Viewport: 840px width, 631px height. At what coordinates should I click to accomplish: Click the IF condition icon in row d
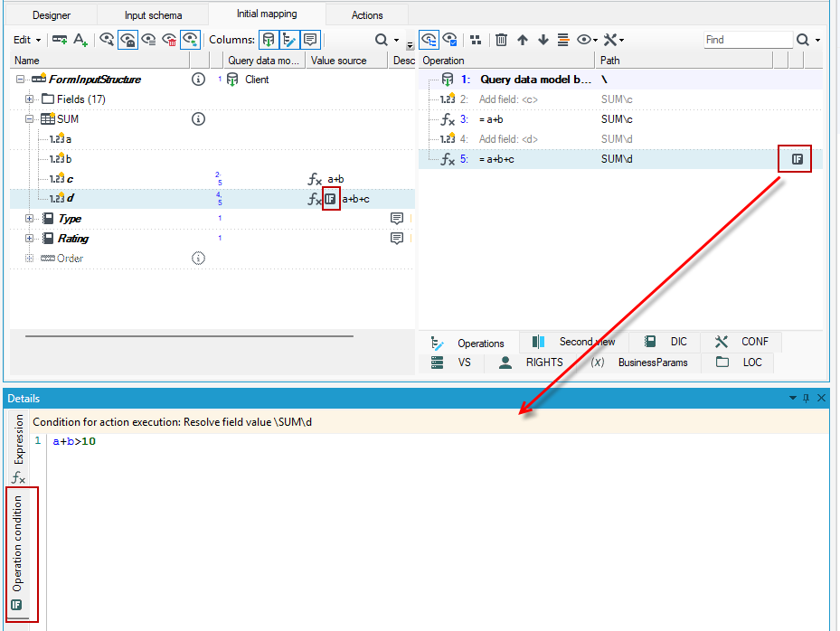point(331,199)
